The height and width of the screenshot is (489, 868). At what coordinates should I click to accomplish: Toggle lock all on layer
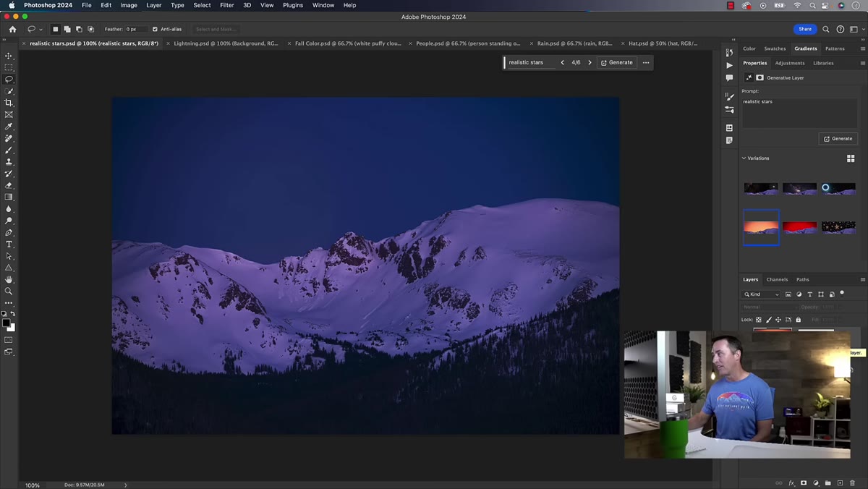[x=799, y=320]
